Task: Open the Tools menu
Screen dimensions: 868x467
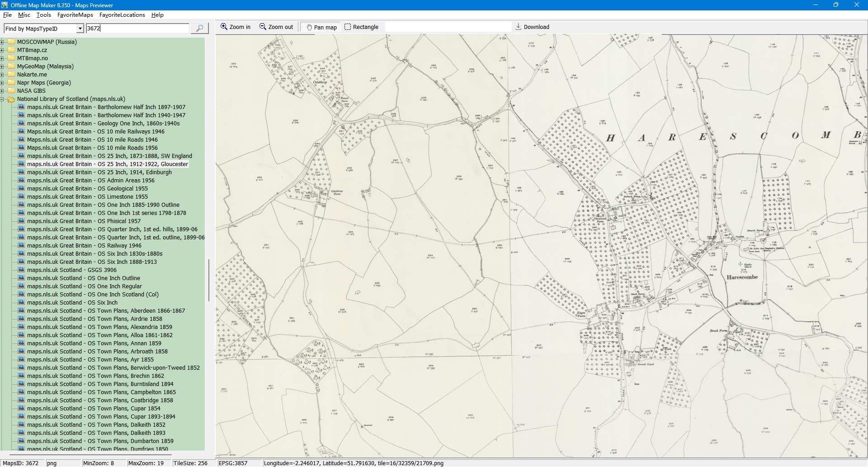Action: tap(43, 15)
